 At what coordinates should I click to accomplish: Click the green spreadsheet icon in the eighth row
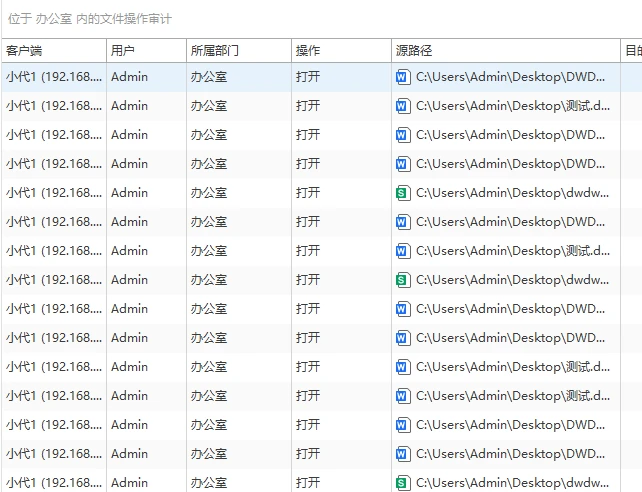(402, 280)
